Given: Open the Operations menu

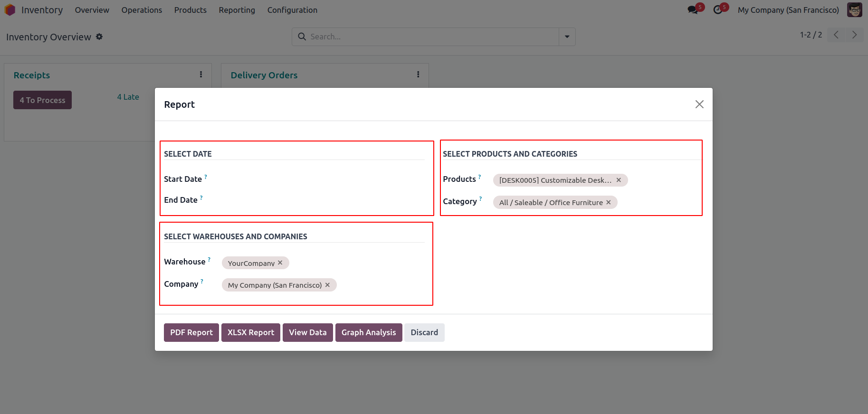Looking at the screenshot, I should point(142,10).
